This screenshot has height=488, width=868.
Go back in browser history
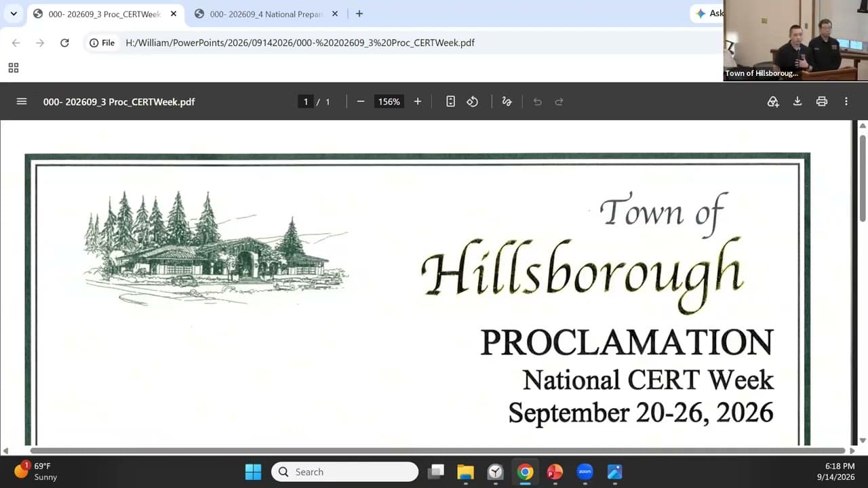(x=16, y=43)
